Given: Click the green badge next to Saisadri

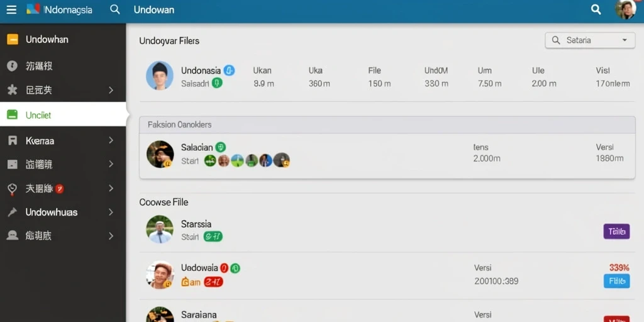Looking at the screenshot, I should 217,84.
